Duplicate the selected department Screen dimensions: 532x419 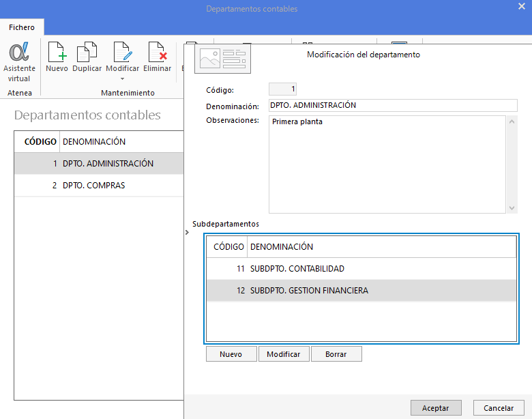click(x=87, y=57)
